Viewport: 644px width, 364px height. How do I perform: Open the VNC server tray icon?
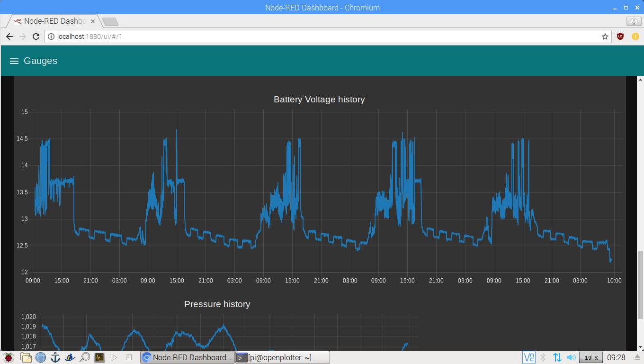click(528, 357)
